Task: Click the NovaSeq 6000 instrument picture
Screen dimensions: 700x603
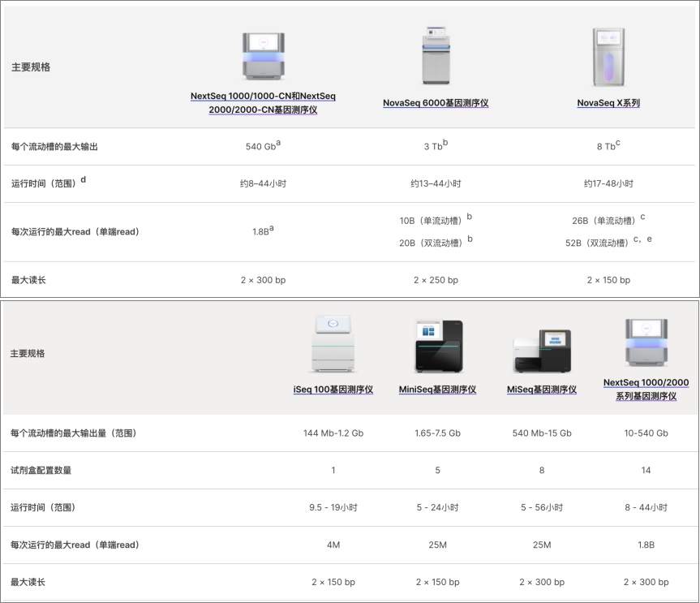Action: (436, 55)
